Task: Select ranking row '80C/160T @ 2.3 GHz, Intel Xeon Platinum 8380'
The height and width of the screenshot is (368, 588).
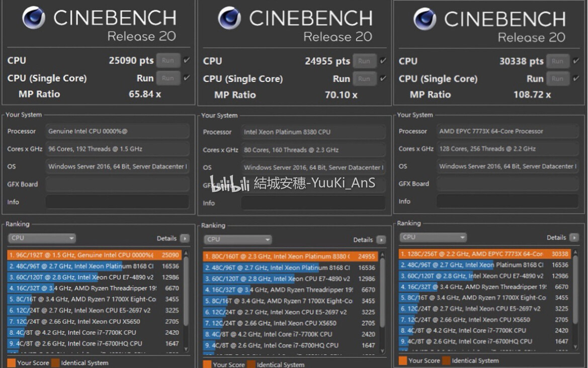Action: click(291, 256)
